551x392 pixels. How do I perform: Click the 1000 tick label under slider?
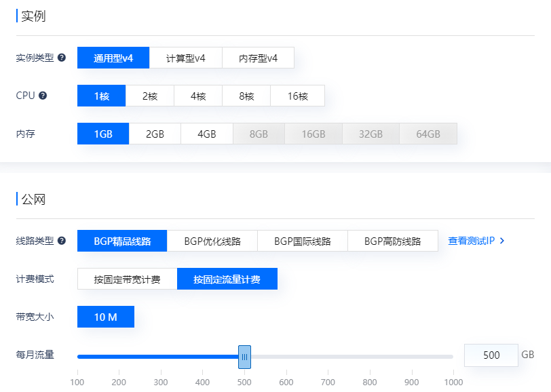[453, 382]
